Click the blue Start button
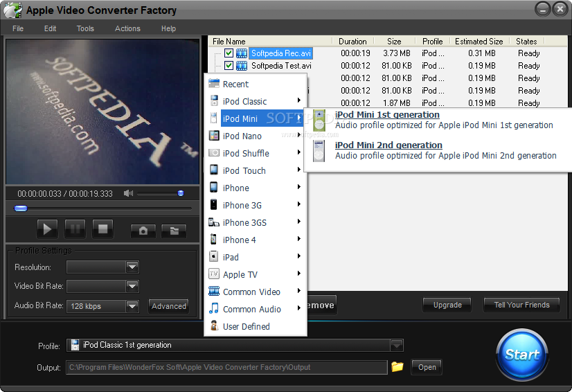Viewport: 572px width, 392px height. point(522,354)
